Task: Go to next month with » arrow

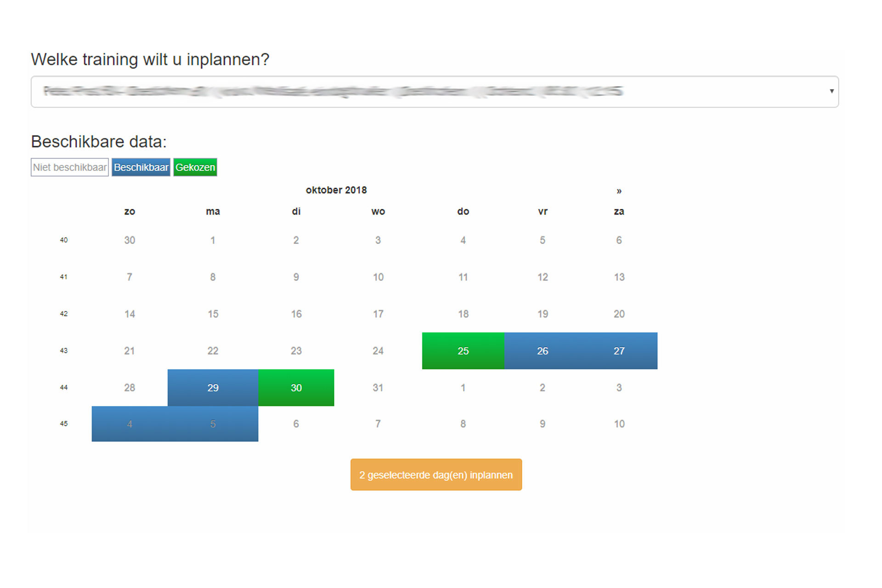Action: [619, 191]
